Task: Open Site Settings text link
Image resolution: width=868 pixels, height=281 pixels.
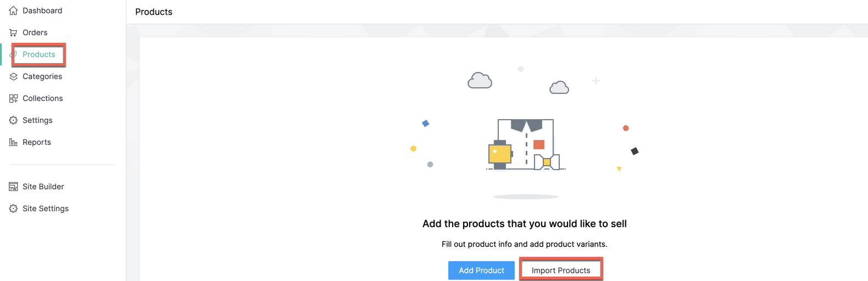Action: pyautogui.click(x=46, y=209)
